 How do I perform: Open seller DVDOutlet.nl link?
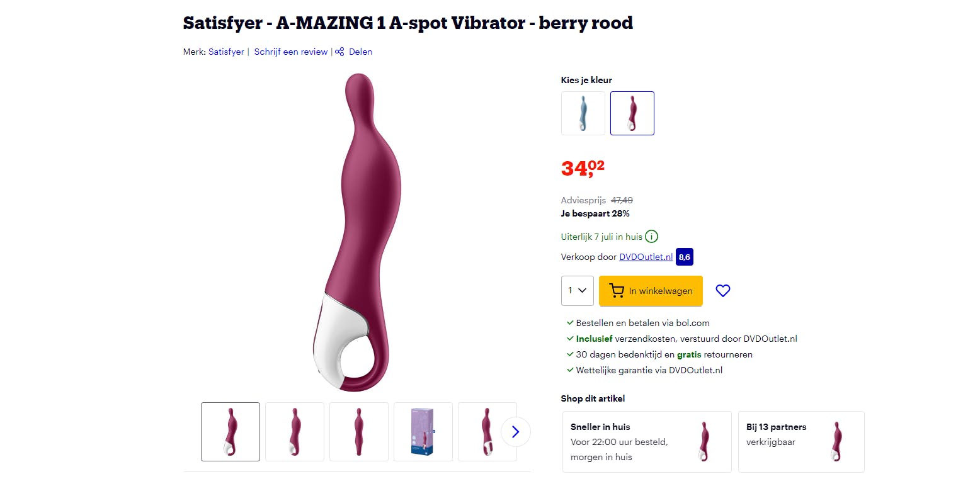(x=646, y=257)
